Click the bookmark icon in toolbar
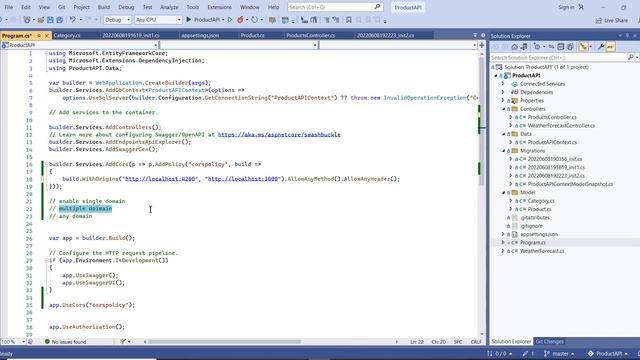 coord(349,20)
